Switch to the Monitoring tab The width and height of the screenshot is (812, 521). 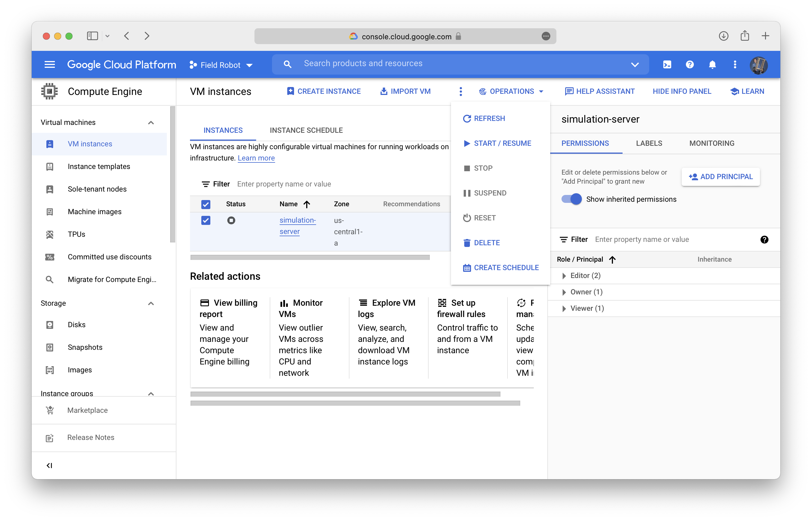711,144
